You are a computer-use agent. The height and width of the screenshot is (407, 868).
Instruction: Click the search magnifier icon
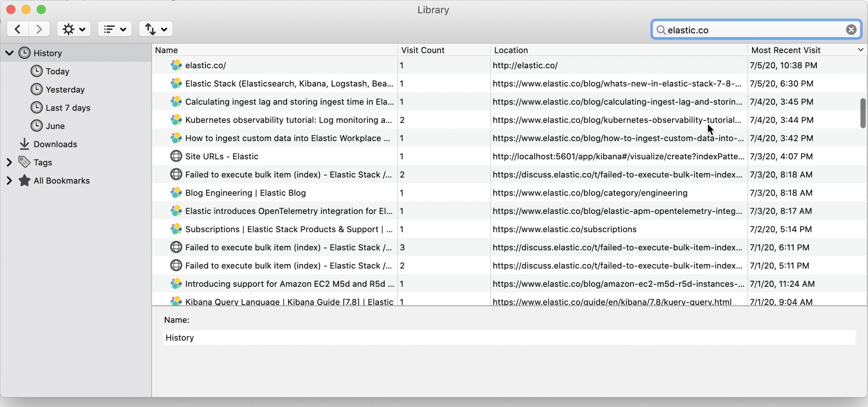(x=661, y=30)
